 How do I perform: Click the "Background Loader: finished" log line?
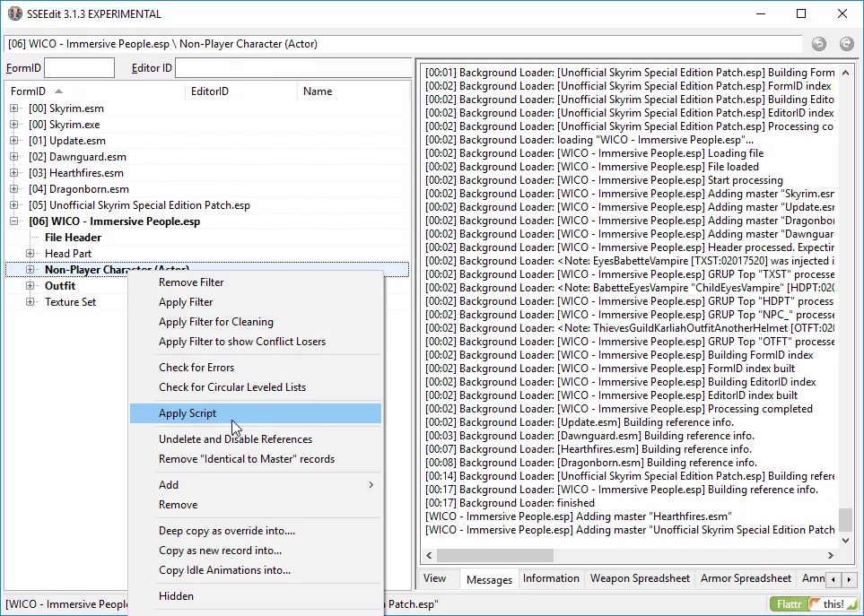point(510,503)
